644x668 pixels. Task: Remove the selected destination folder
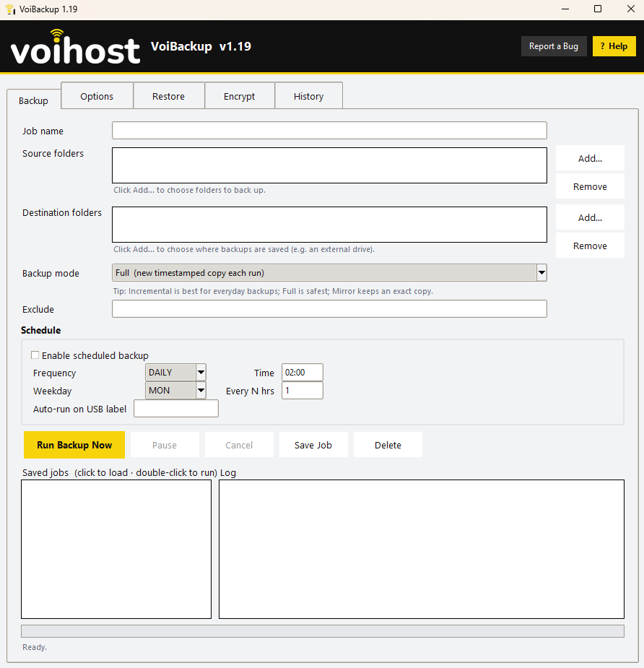[x=590, y=246]
